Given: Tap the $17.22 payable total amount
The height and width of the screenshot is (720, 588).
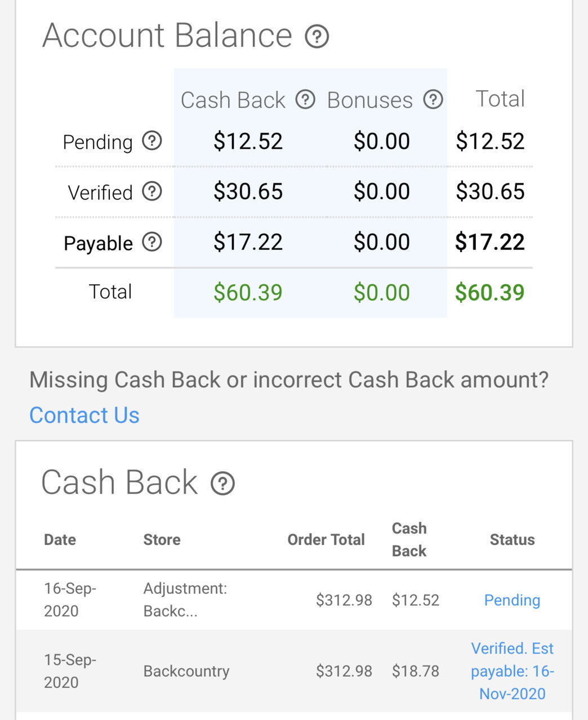Looking at the screenshot, I should click(x=489, y=242).
